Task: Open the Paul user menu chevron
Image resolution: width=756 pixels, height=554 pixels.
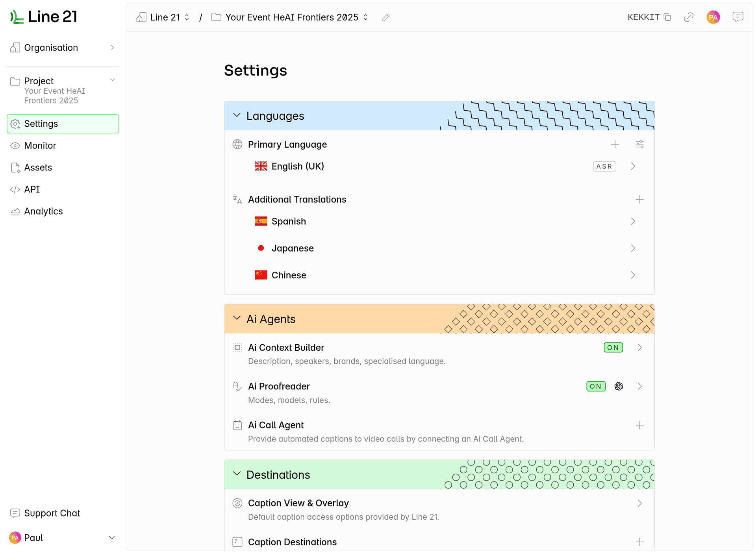Action: click(112, 538)
